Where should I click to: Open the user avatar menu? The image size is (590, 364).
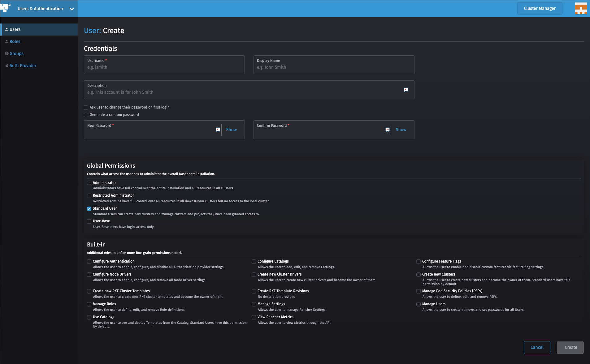click(581, 8)
